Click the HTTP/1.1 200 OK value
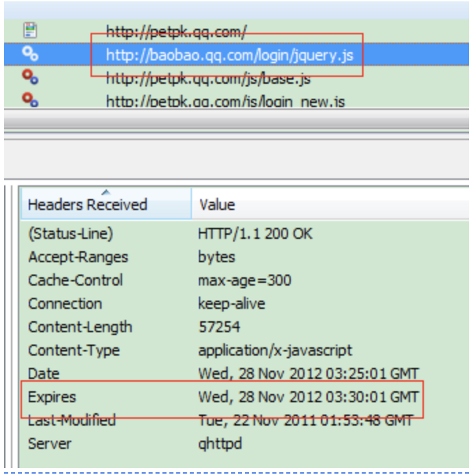Image resolution: width=476 pixels, height=475 pixels. point(255,233)
